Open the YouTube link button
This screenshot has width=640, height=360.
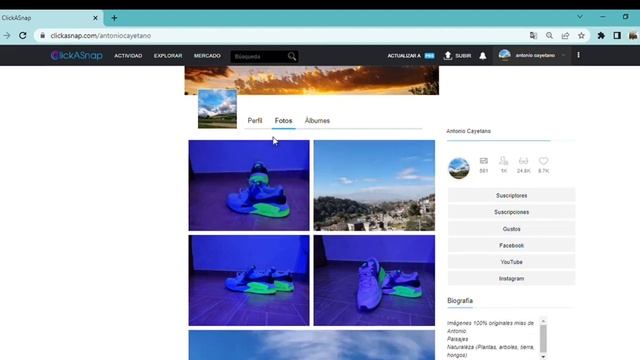click(x=511, y=262)
